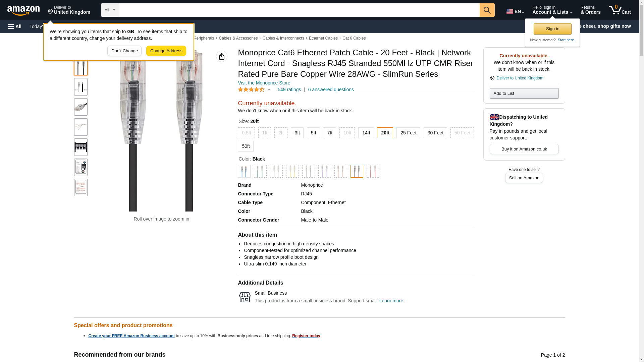Visit the Monoprice Store link
Image resolution: width=644 pixels, height=362 pixels.
tap(264, 83)
